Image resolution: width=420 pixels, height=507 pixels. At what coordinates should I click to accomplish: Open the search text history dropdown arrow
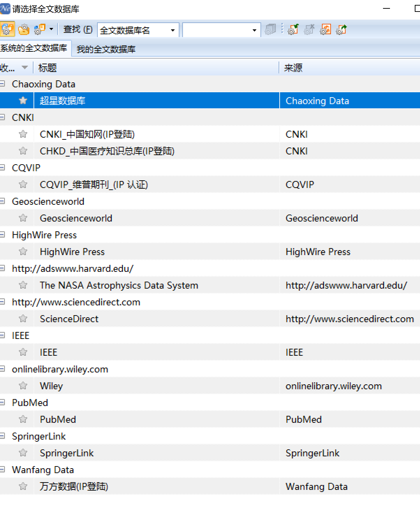tap(255, 30)
